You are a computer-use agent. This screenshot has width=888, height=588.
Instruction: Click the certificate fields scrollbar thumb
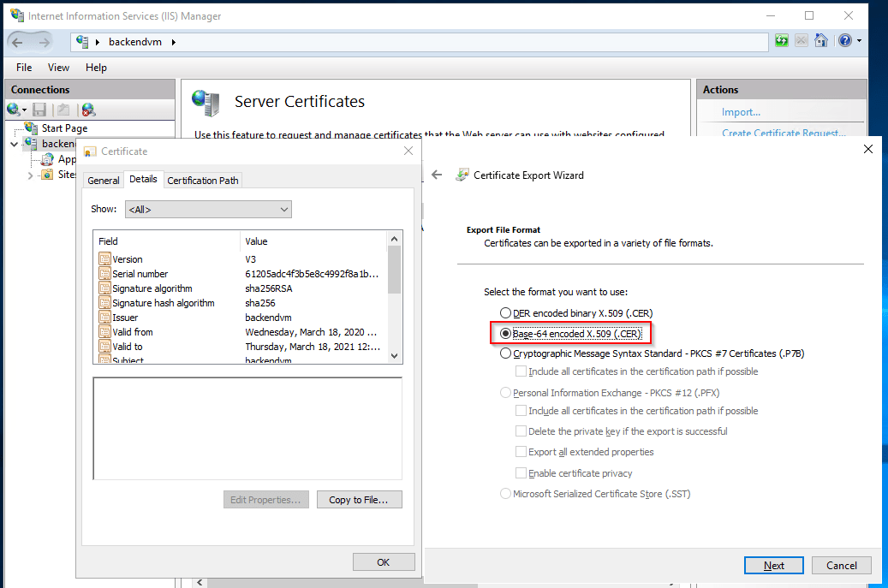[395, 270]
